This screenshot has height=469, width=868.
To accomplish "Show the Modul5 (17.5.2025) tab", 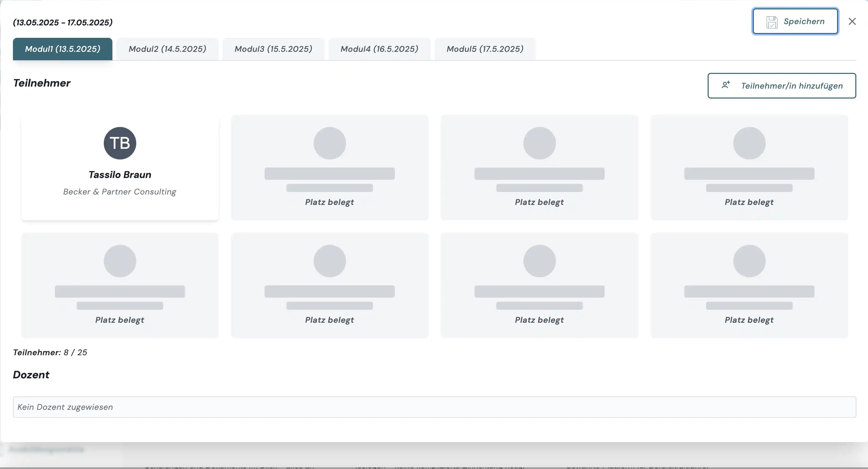I will (x=485, y=49).
